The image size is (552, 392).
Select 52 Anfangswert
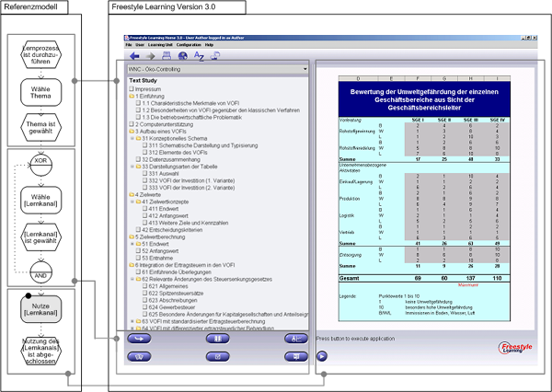160,251
